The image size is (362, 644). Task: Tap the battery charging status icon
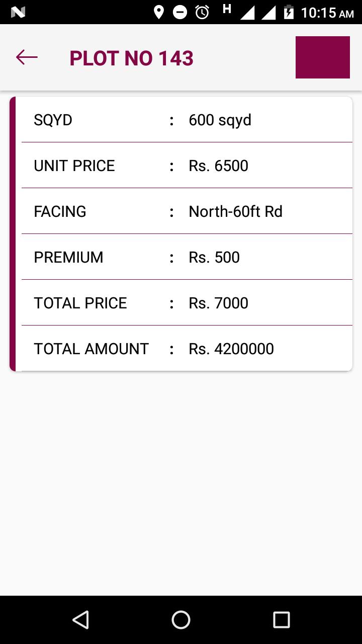289,12
